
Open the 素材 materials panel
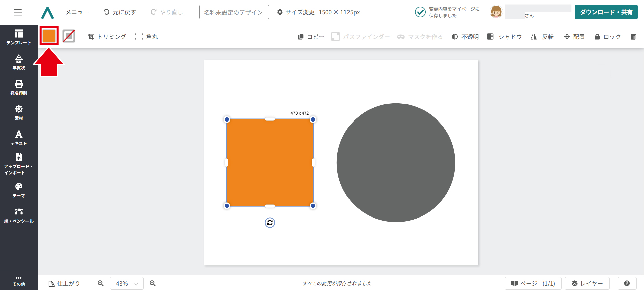19,112
